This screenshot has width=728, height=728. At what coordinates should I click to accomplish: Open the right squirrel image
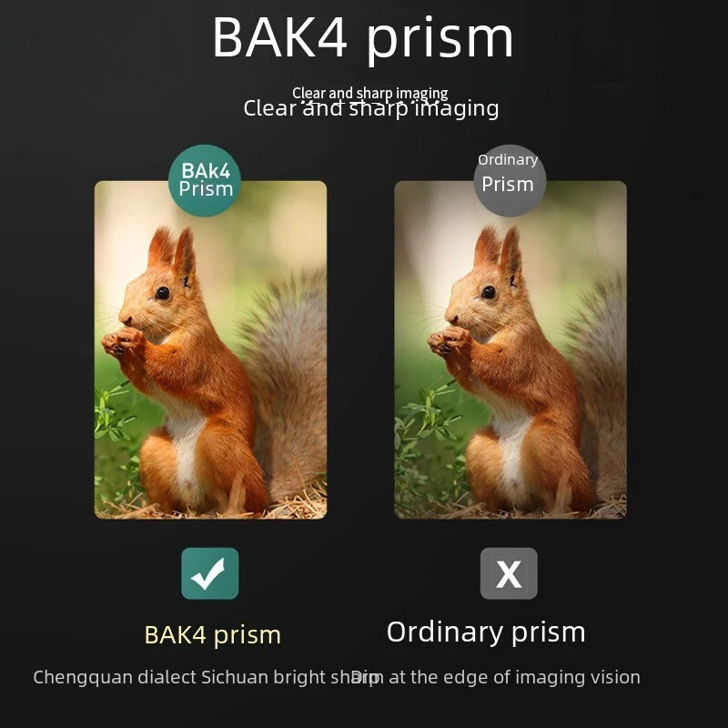[511, 349]
